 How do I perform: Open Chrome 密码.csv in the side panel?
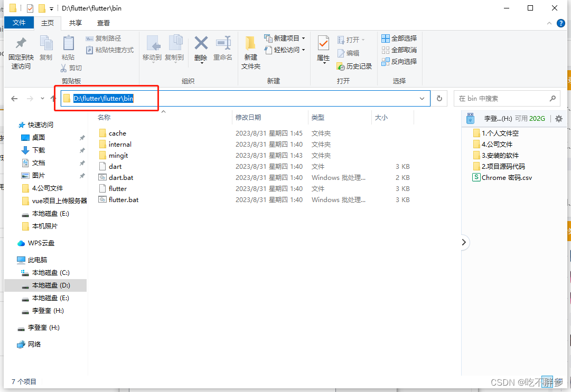click(502, 177)
